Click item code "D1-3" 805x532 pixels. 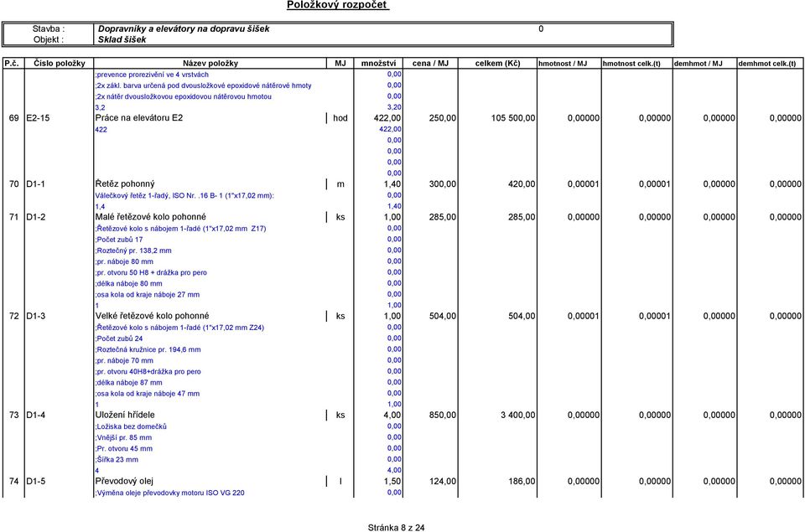click(35, 316)
